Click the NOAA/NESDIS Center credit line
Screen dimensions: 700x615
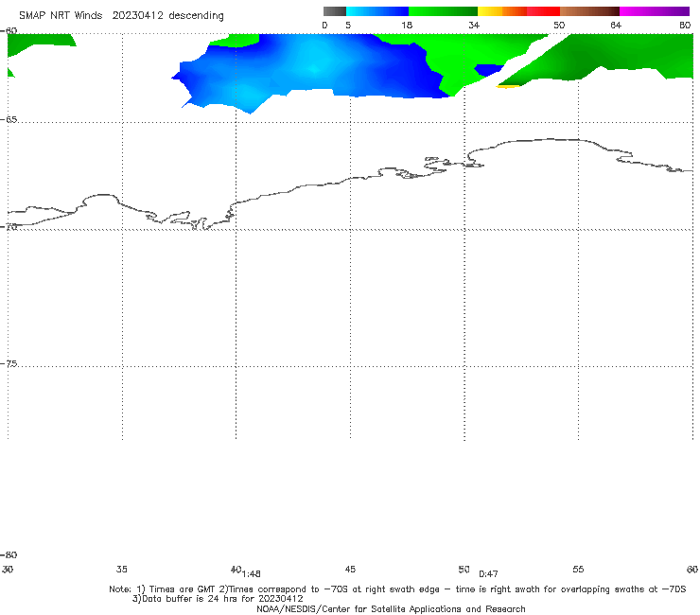(391, 608)
